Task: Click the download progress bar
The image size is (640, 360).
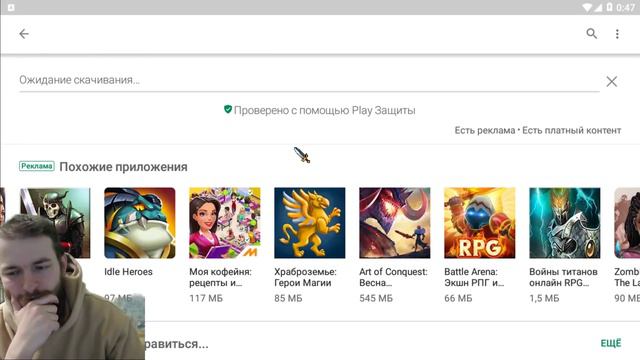Action: click(x=309, y=91)
